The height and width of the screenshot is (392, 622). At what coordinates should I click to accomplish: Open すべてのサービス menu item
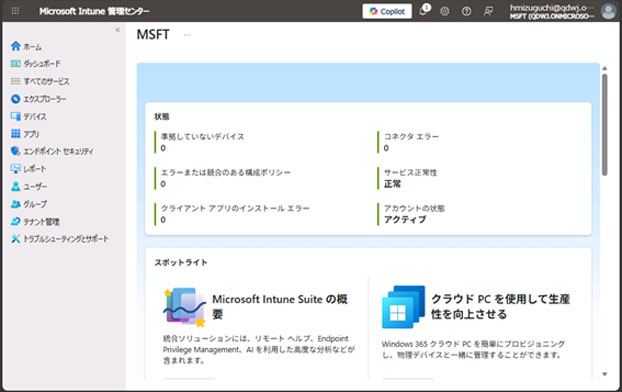[x=46, y=82]
